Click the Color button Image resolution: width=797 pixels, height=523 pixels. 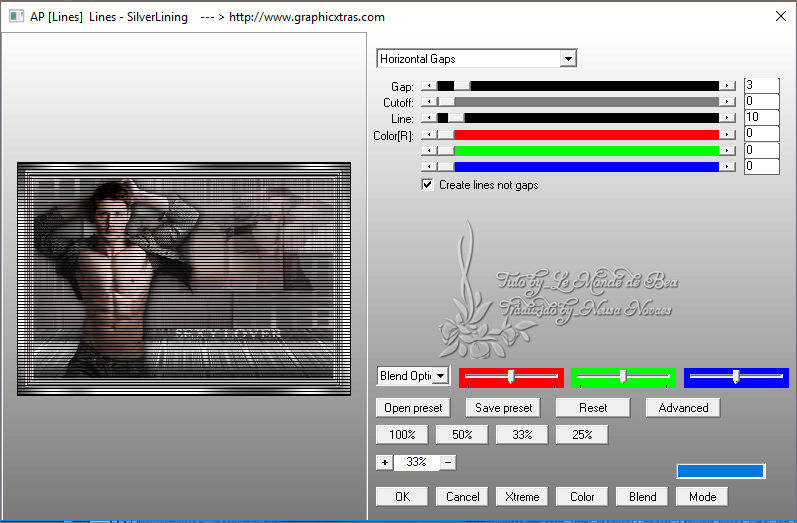[582, 497]
